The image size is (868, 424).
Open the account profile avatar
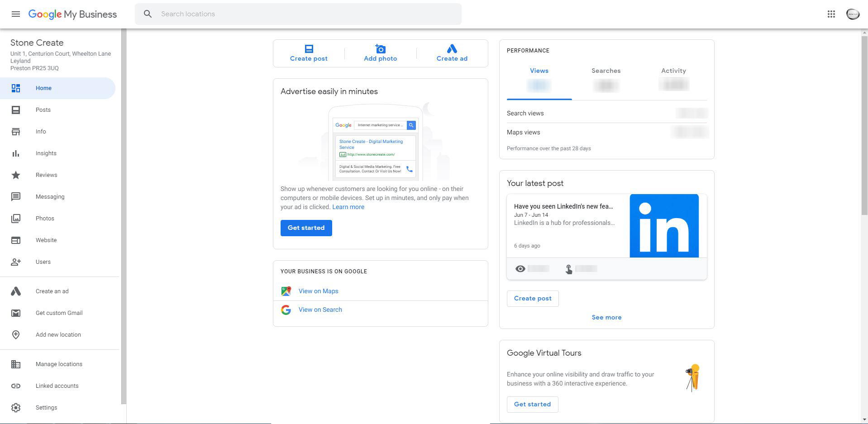point(853,14)
